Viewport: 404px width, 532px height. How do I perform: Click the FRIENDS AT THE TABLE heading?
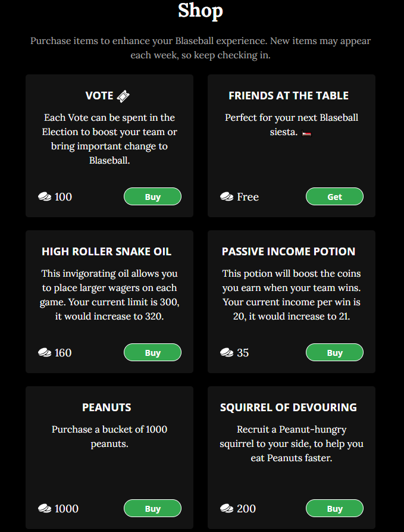[x=289, y=96]
